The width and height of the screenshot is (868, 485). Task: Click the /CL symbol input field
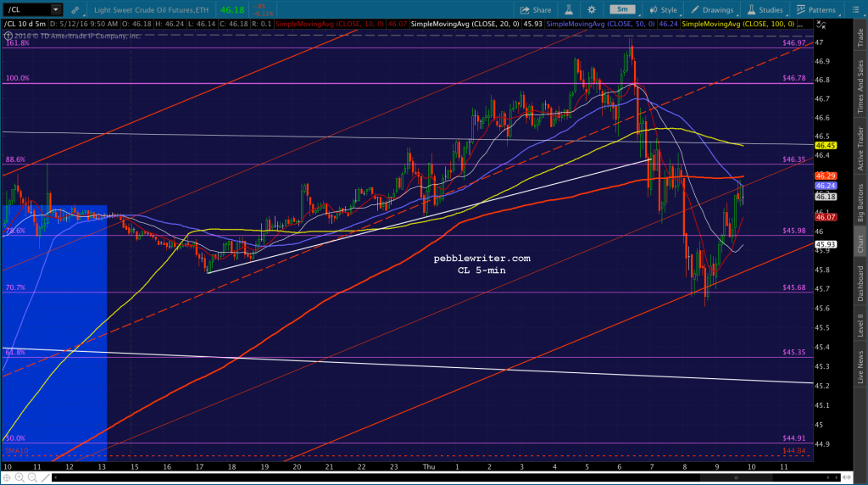[28, 9]
